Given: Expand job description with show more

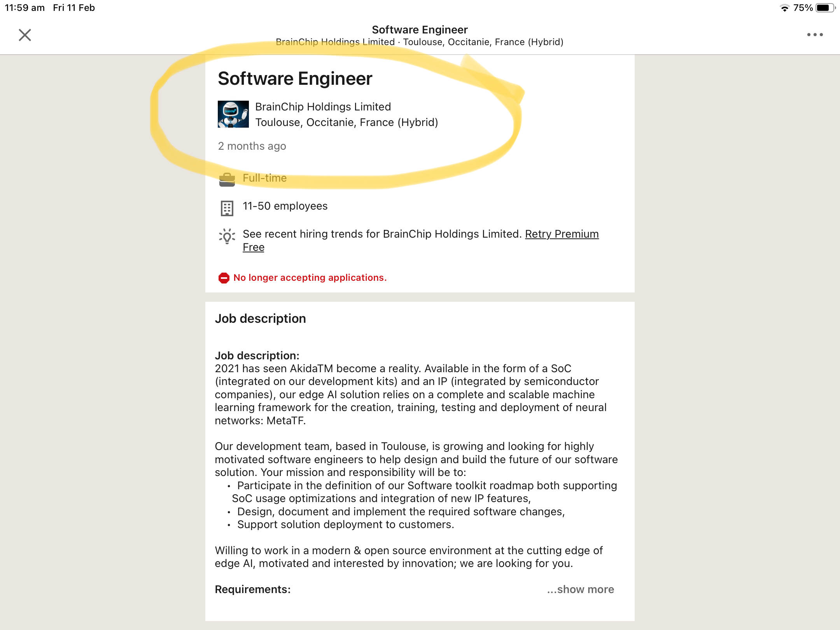Looking at the screenshot, I should tap(581, 589).
